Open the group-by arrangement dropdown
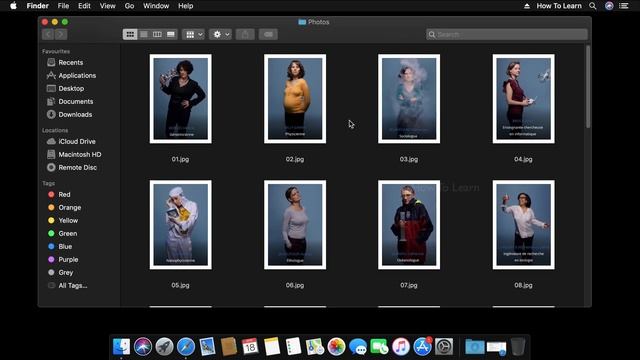This screenshot has height=360, width=640. [193, 34]
